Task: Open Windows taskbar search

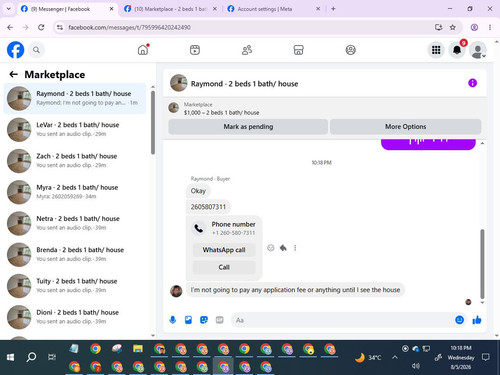Action: coord(31,357)
